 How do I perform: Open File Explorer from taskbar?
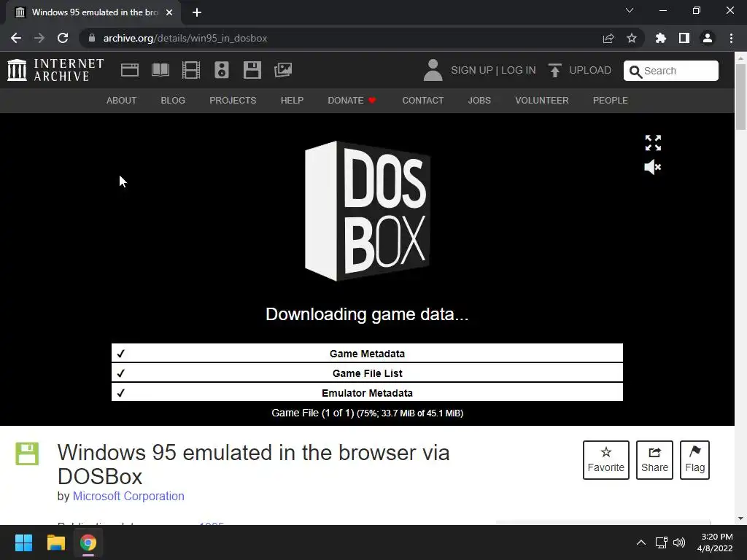[x=55, y=542]
